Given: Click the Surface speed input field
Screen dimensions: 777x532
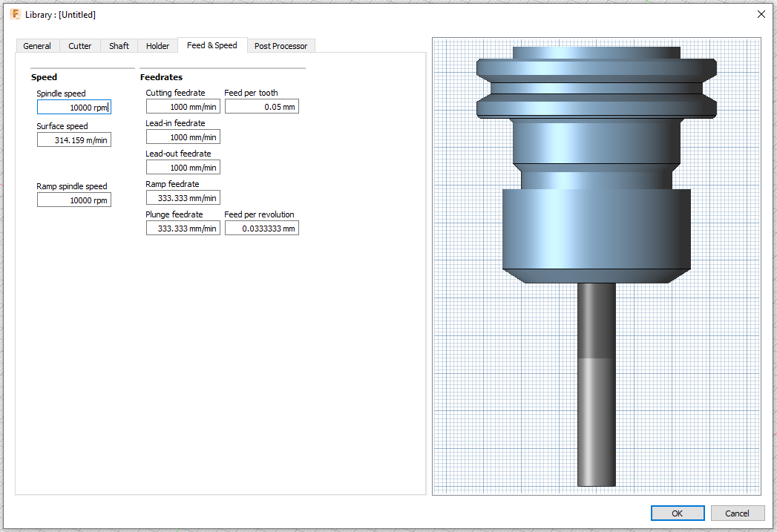Looking at the screenshot, I should [73, 139].
